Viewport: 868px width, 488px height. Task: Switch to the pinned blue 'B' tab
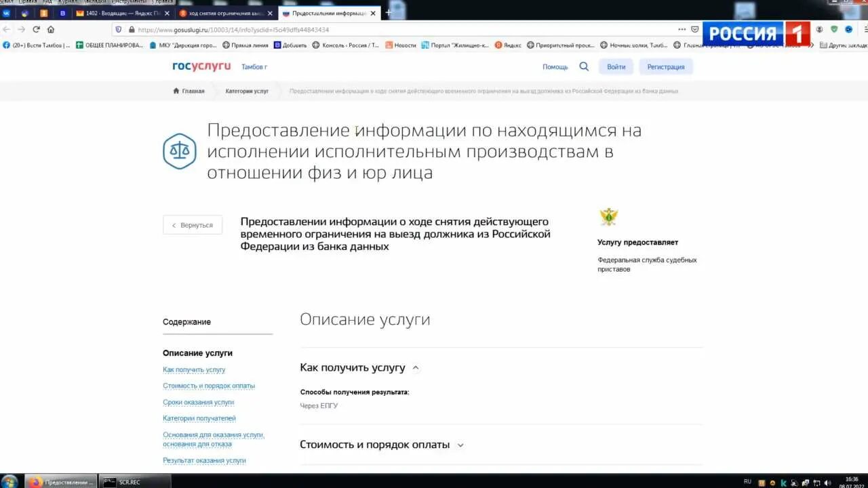coord(63,13)
